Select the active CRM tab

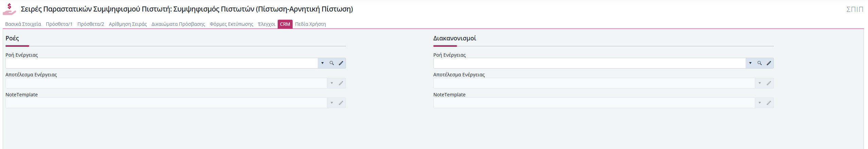click(285, 24)
